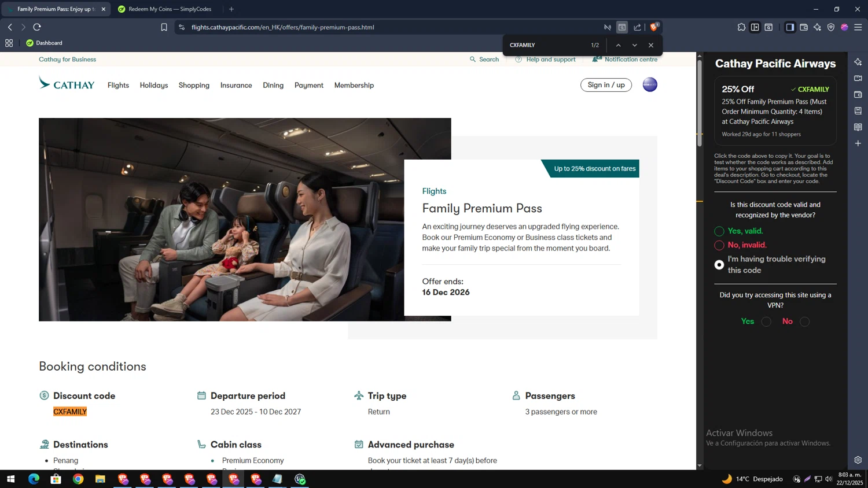Go back to the previous page
868x488 pixels.
[x=10, y=27]
